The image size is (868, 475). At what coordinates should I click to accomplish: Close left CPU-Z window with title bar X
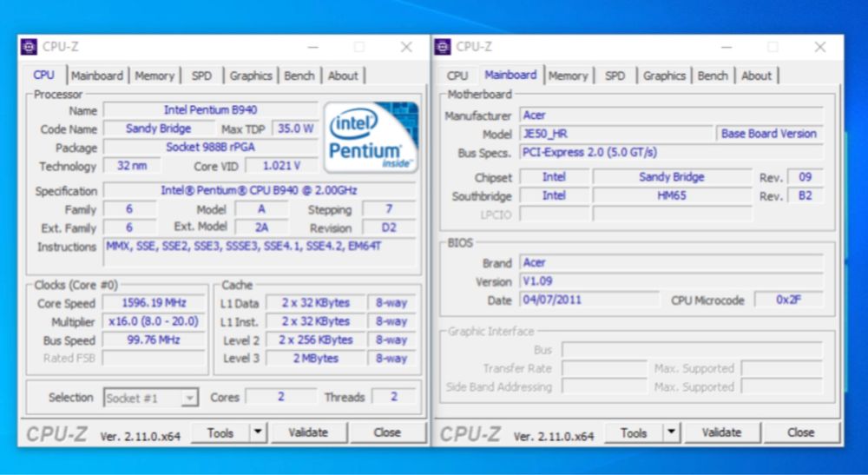(406, 47)
